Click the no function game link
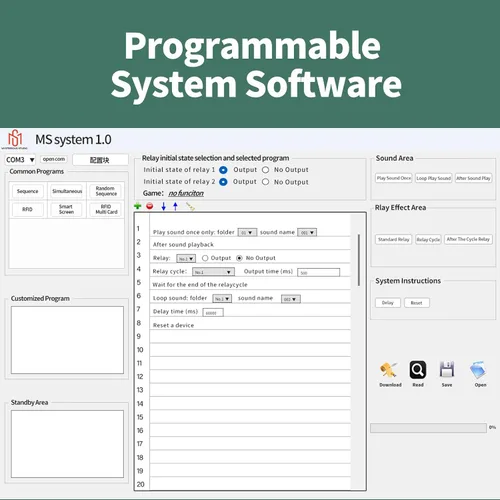This screenshot has height=500, width=500. click(x=186, y=193)
